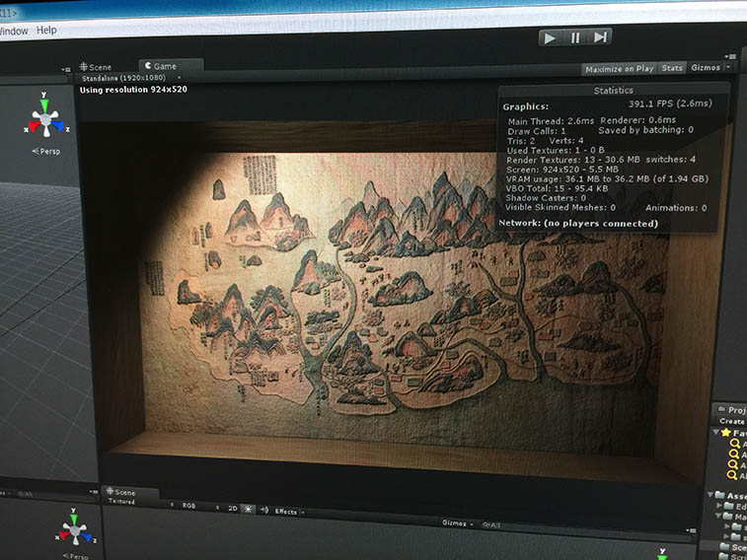Select the Ma folder icon under Assets
This screenshot has width=747, height=560.
[x=728, y=517]
